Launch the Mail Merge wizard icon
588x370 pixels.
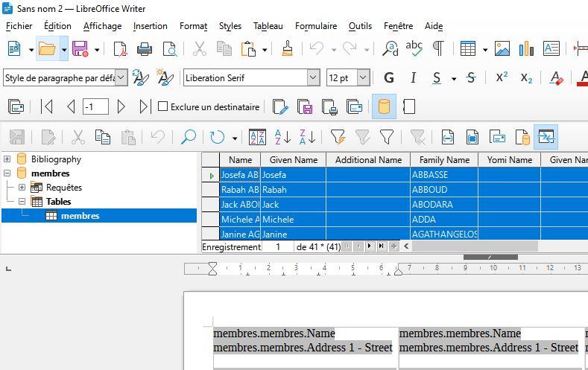16,106
